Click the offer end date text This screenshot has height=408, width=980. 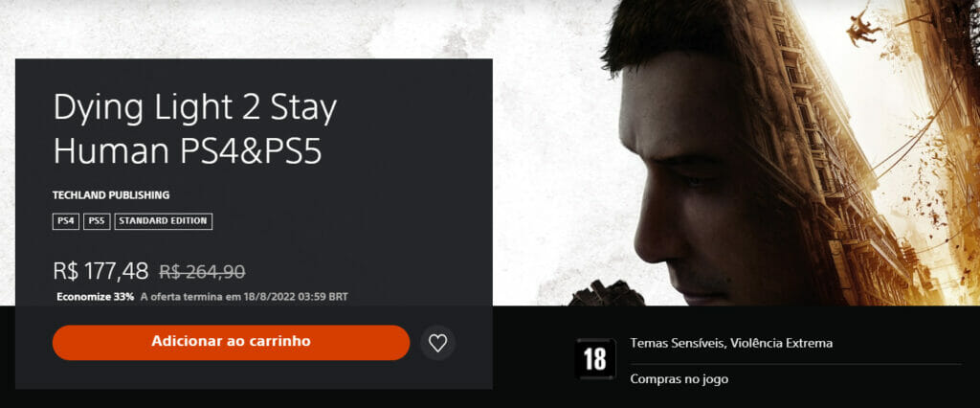click(244, 297)
